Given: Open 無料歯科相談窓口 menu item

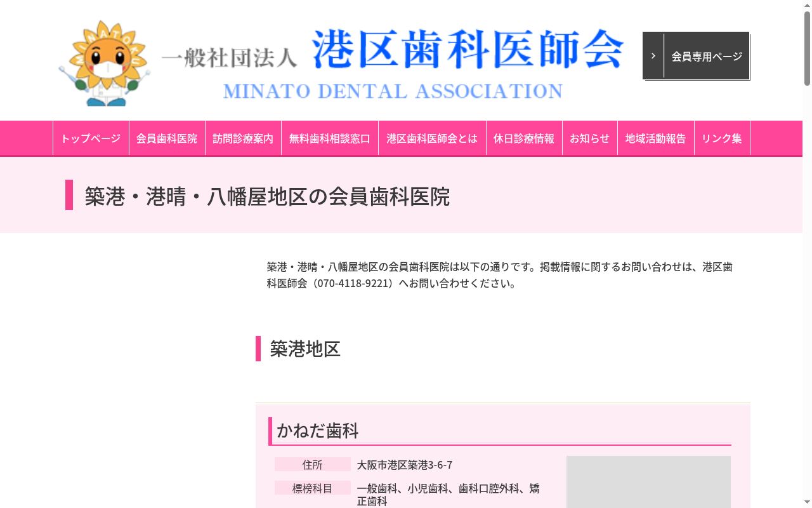Looking at the screenshot, I should 330,138.
